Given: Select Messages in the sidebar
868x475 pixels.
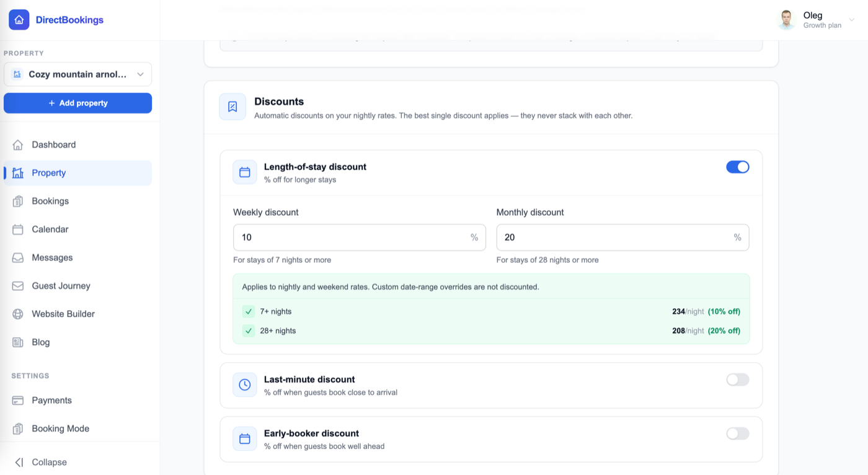Looking at the screenshot, I should tap(77, 257).
